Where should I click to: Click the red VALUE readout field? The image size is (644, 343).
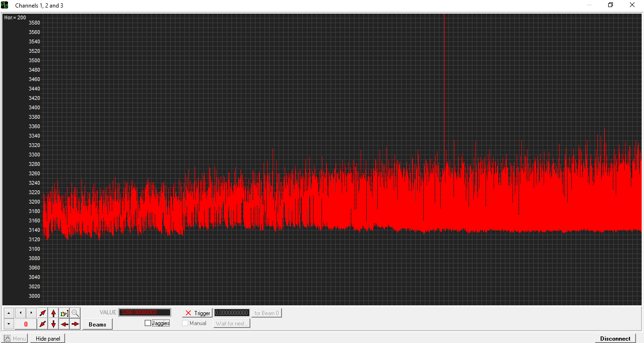[145, 312]
